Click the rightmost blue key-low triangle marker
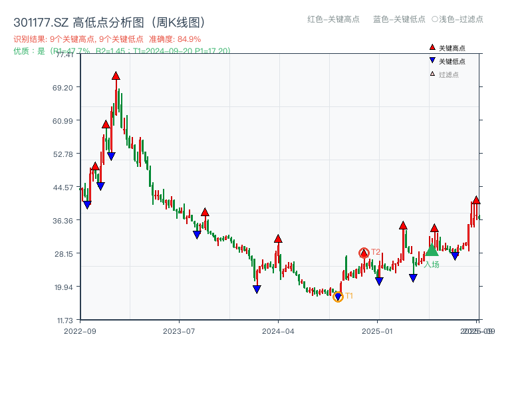The height and width of the screenshot is (399, 532). 456,255
